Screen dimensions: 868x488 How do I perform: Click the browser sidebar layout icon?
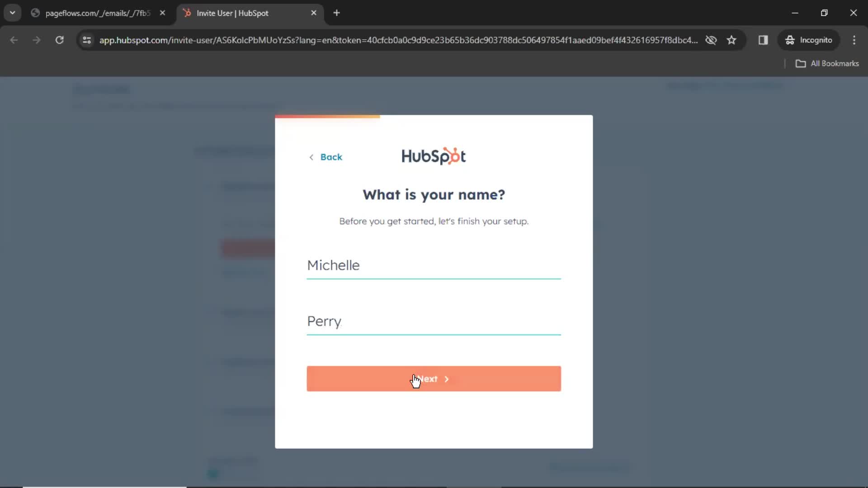pos(764,40)
